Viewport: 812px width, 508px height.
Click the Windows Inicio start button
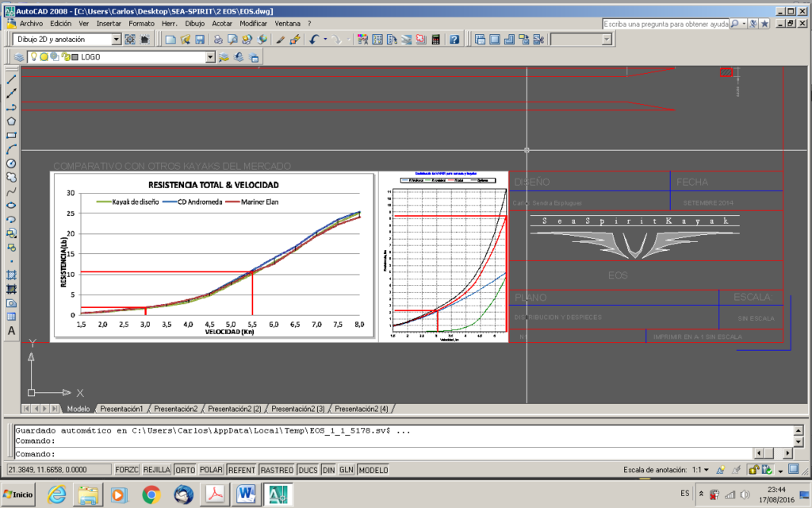(x=18, y=495)
